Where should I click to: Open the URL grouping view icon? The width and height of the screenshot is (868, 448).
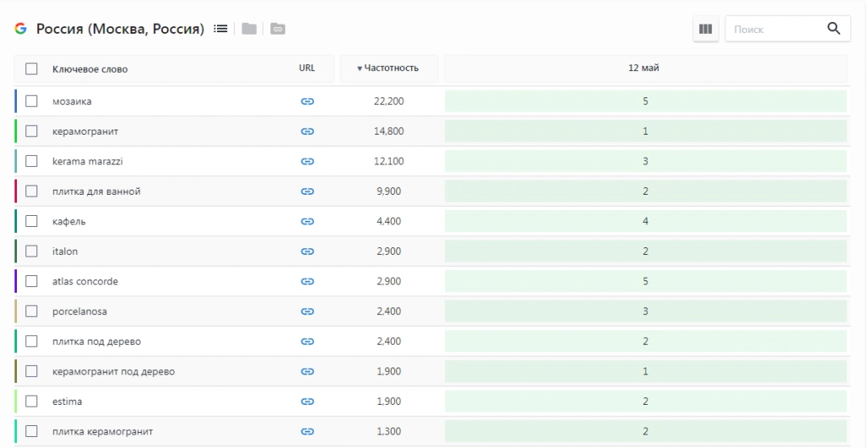pyautogui.click(x=278, y=29)
